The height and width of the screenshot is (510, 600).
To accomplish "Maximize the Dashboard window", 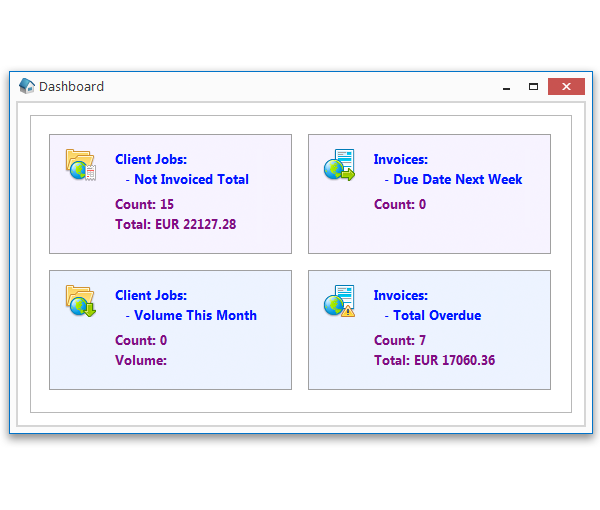I will point(533,87).
